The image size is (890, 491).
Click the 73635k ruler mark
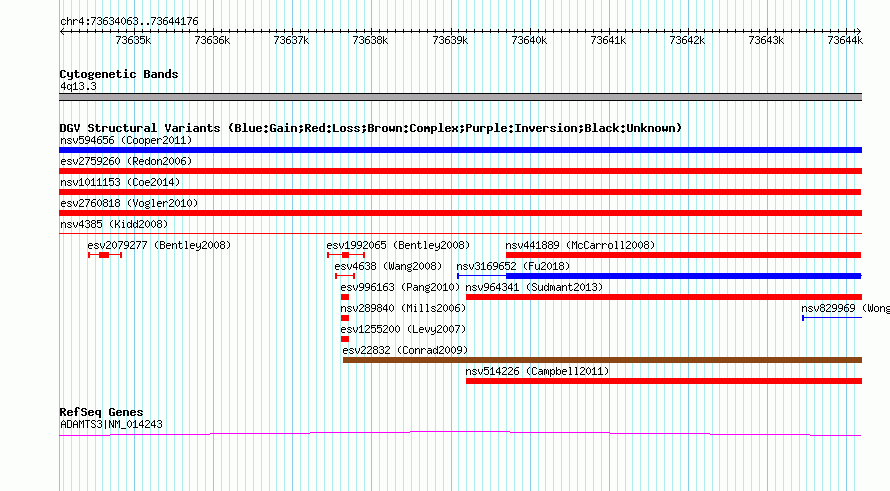click(133, 40)
